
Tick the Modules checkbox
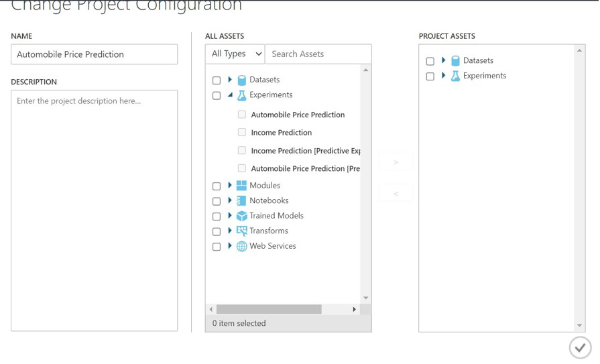click(217, 186)
